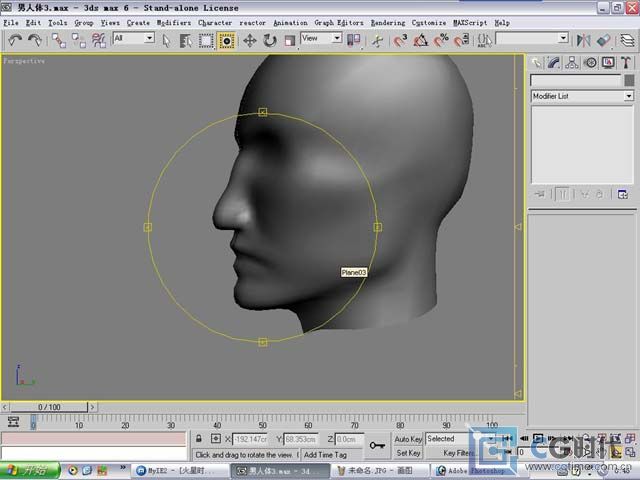Select the Rotate tool icon
Viewport: 640px width, 480px height.
coord(270,40)
